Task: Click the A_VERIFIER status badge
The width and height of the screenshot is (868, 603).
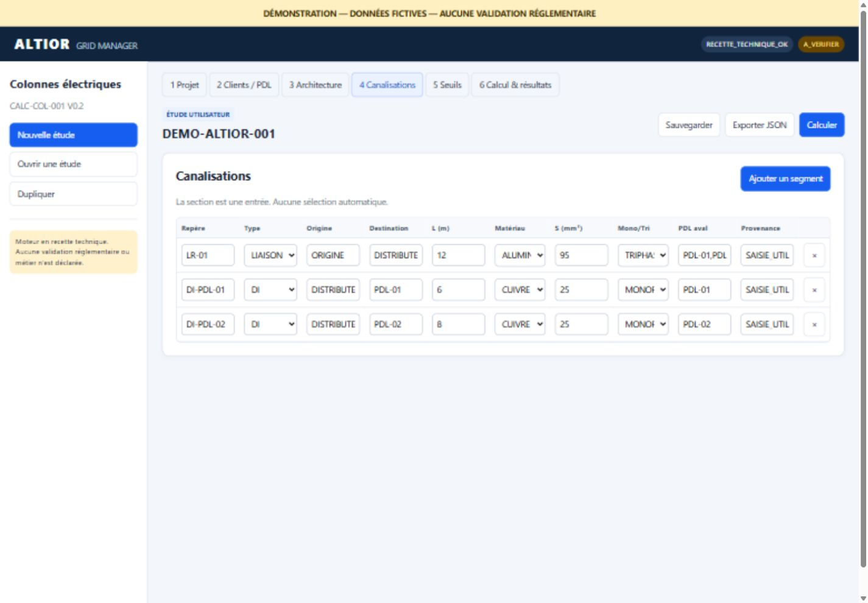Action: (x=821, y=44)
